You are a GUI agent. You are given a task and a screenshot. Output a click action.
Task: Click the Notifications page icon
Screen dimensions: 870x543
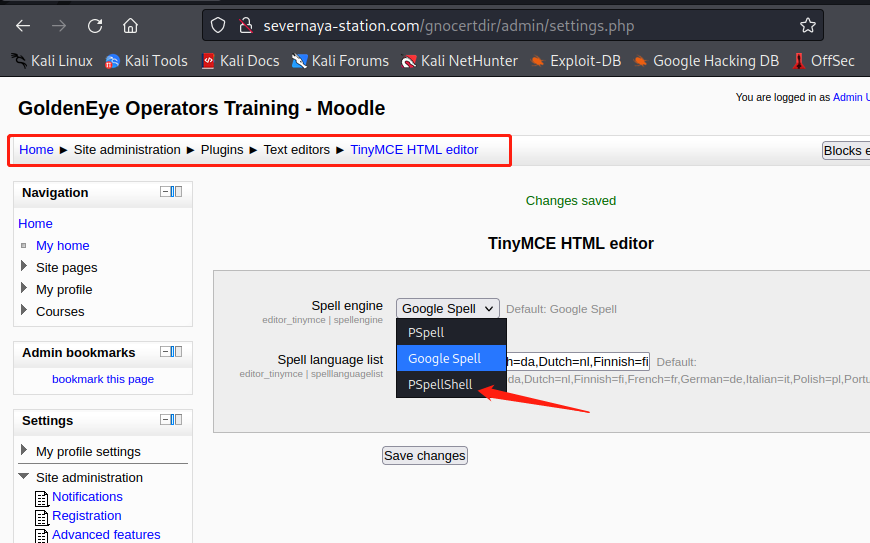pyautogui.click(x=42, y=499)
